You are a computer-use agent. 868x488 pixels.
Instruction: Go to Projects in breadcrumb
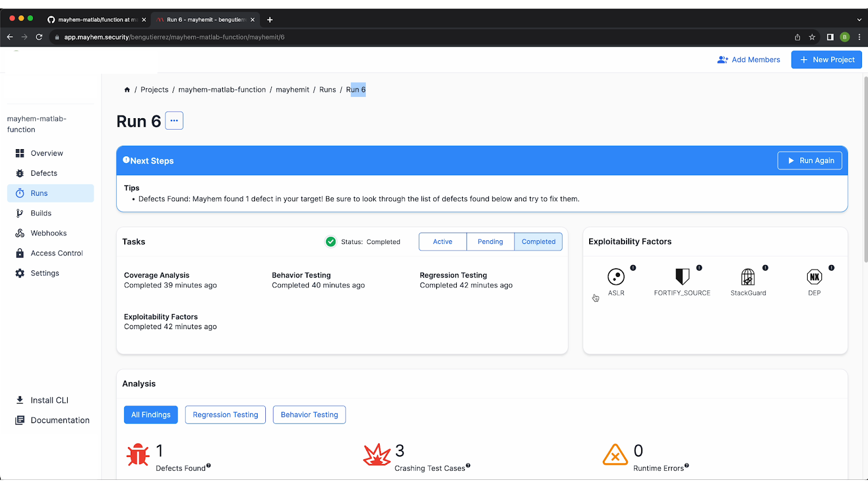click(x=155, y=90)
